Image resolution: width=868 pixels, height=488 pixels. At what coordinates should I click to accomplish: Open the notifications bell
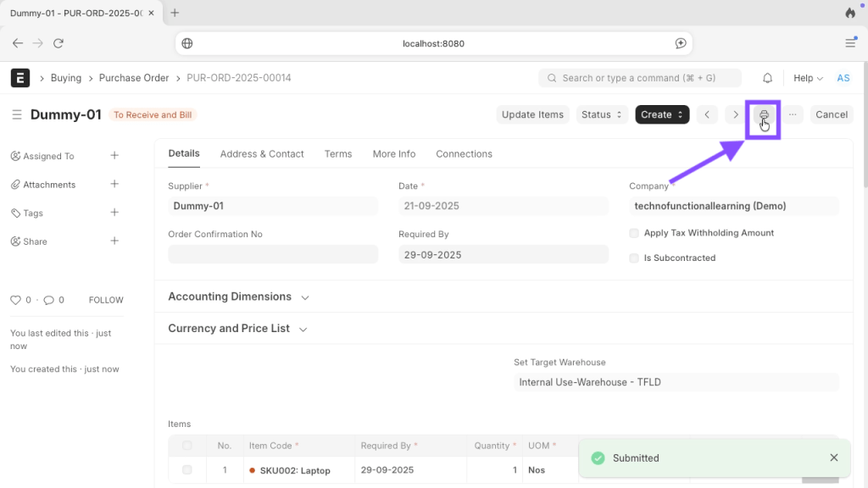pyautogui.click(x=767, y=78)
